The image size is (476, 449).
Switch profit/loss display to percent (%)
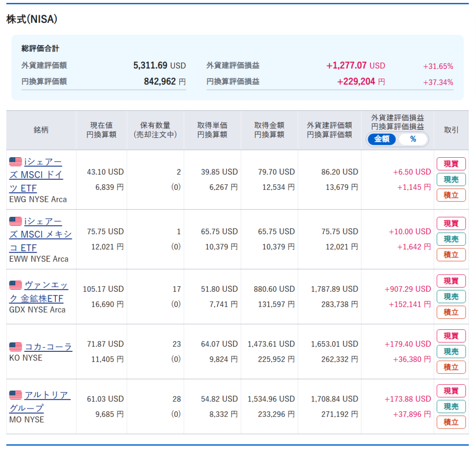coord(413,139)
